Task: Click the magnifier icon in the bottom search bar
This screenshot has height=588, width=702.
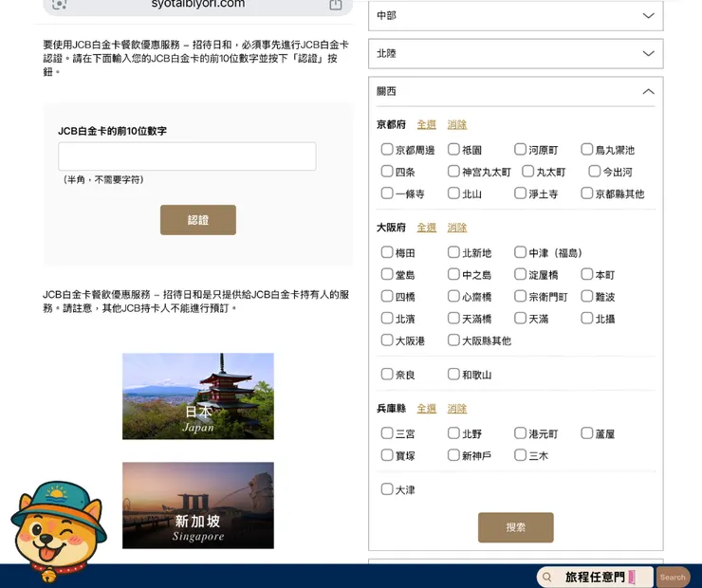Action: point(546,577)
